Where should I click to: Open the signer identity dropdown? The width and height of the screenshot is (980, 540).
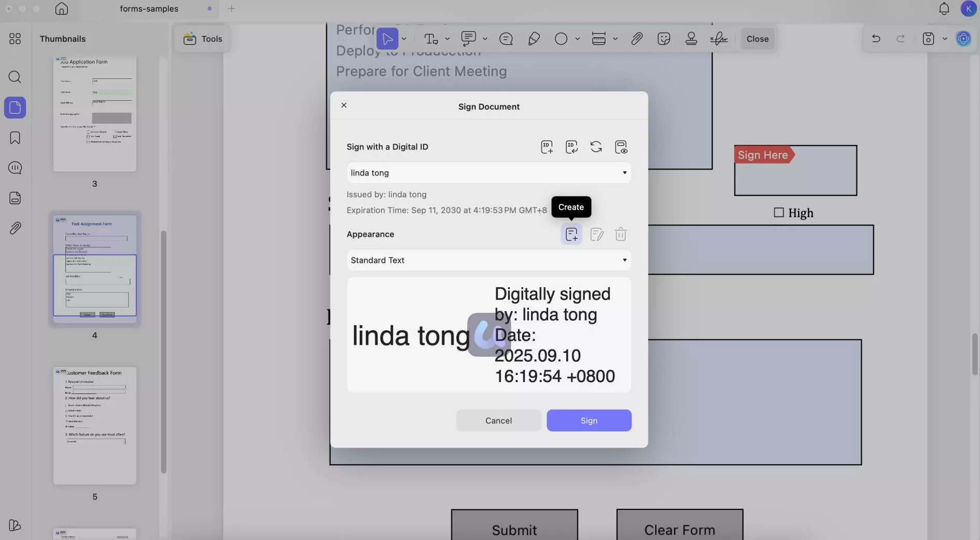tap(488, 172)
